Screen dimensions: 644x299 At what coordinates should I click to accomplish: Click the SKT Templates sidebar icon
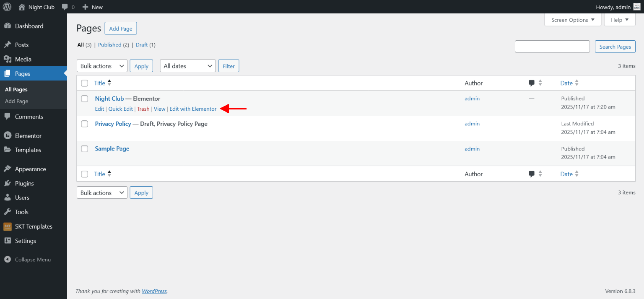tap(7, 226)
